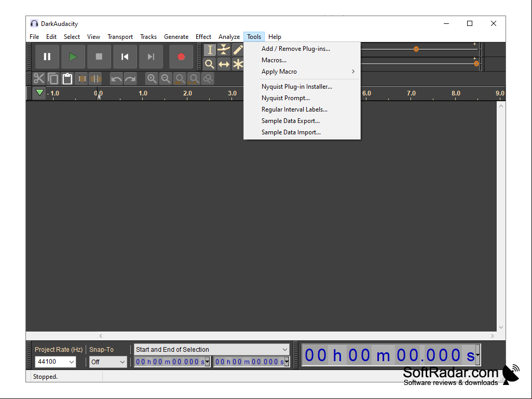Click Fit Selection to Width icon
The height and width of the screenshot is (399, 532).
point(180,79)
